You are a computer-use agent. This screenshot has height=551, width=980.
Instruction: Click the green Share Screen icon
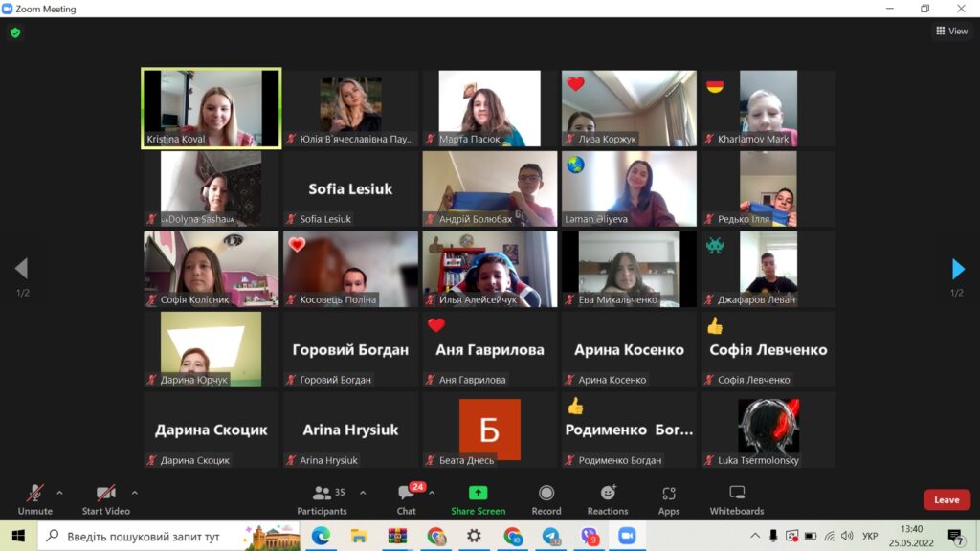[x=478, y=497]
